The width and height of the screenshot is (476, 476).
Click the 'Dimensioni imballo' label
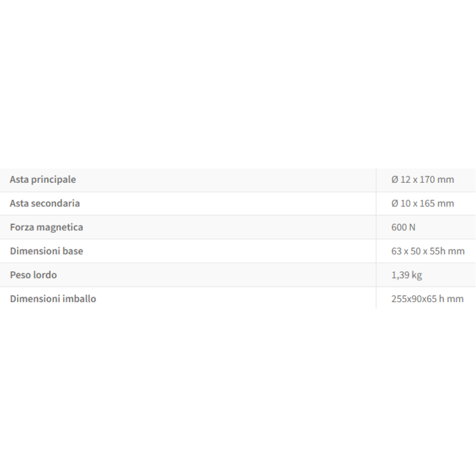click(53, 299)
